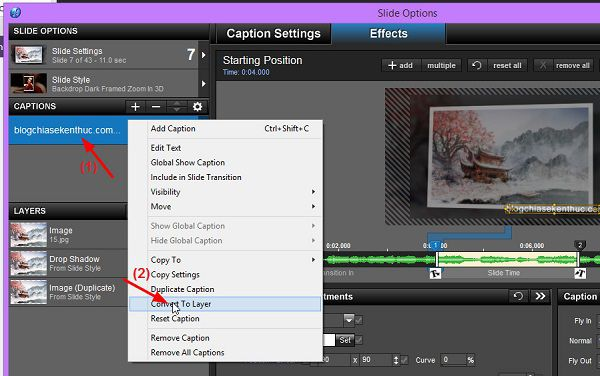Expand Slide Style arrow
The width and height of the screenshot is (600, 376).
pos(204,84)
